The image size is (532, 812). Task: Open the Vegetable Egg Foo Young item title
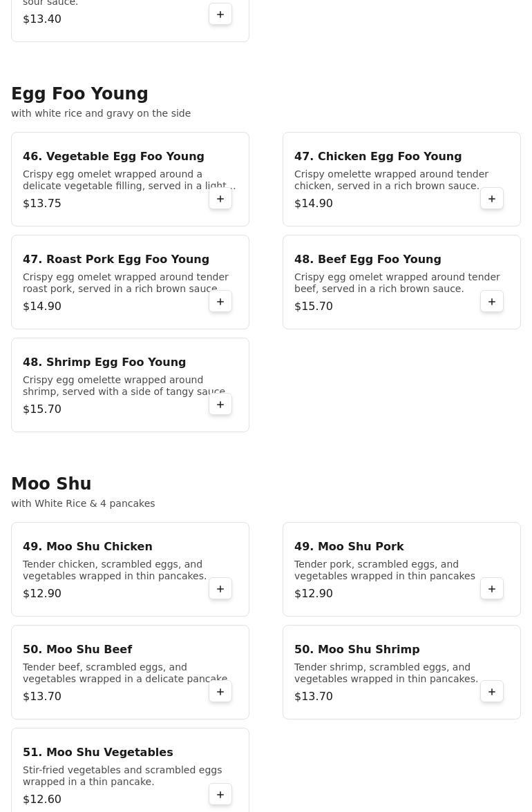click(x=113, y=157)
